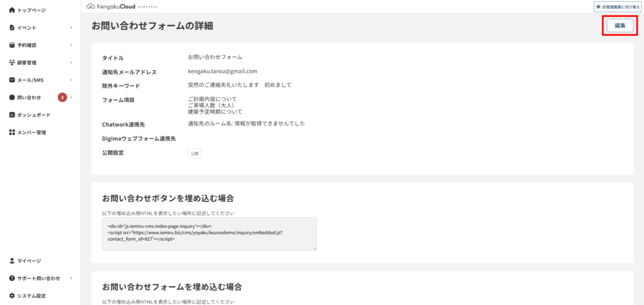Expand the 予約確認 submenu chevron
The width and height of the screenshot is (644, 305).
pyautogui.click(x=71, y=45)
